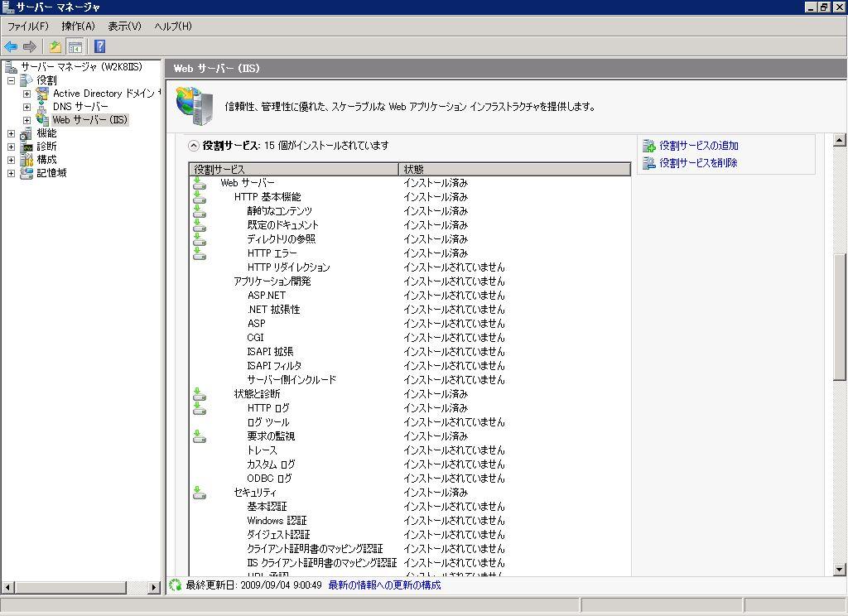This screenshot has height=616, width=848.
Task: Click the 役割サービスの追加 icon
Action: (x=649, y=146)
